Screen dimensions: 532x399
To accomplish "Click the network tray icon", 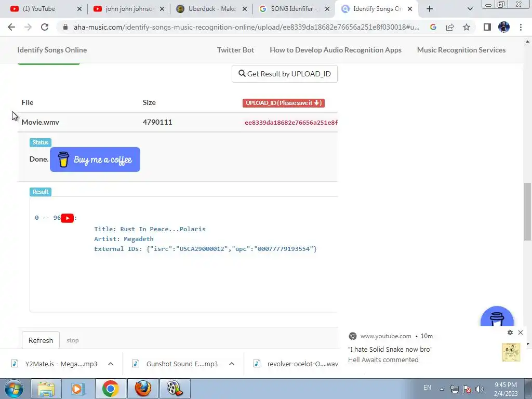I will tap(454, 389).
